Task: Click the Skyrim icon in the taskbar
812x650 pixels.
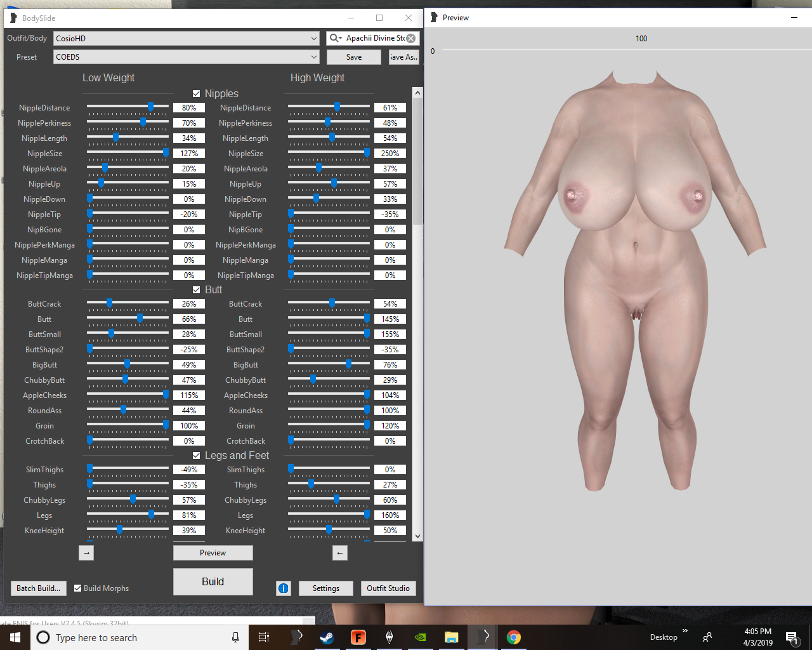Action: pyautogui.click(x=390, y=637)
